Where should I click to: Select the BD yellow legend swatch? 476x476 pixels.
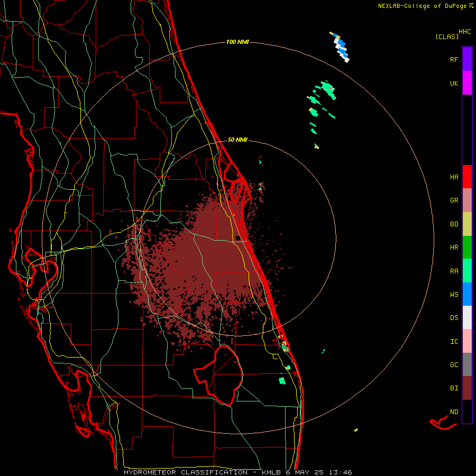467,224
